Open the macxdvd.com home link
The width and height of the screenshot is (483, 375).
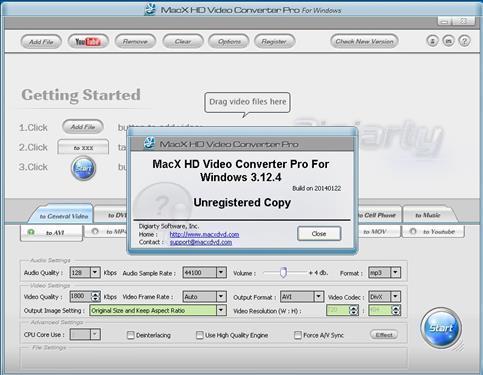[204, 234]
